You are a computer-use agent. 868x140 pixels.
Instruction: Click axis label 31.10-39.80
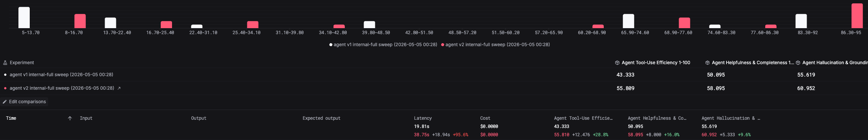click(289, 33)
